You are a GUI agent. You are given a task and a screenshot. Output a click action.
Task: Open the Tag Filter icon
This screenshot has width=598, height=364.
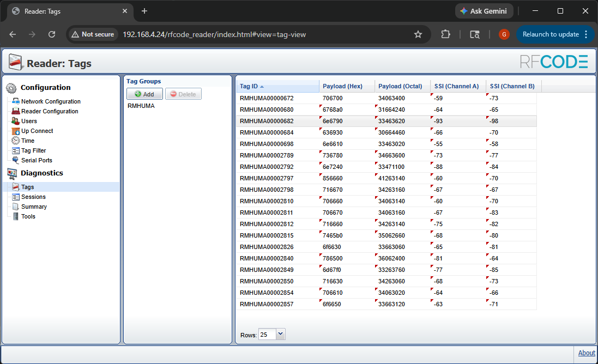pyautogui.click(x=16, y=150)
